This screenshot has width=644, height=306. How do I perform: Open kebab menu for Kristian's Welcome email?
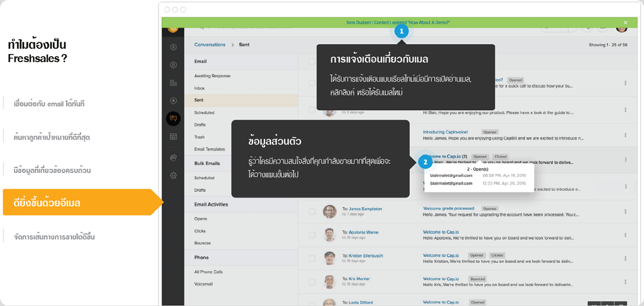[x=625, y=258]
